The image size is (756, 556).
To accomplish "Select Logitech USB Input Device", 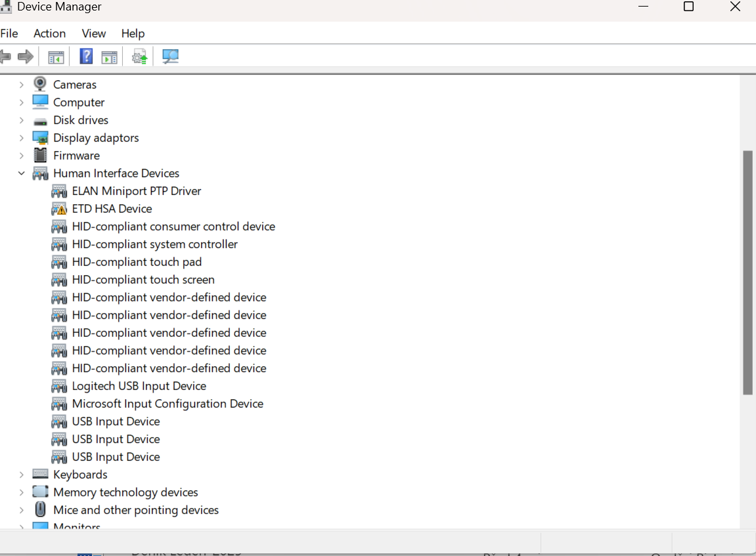I will 139,386.
